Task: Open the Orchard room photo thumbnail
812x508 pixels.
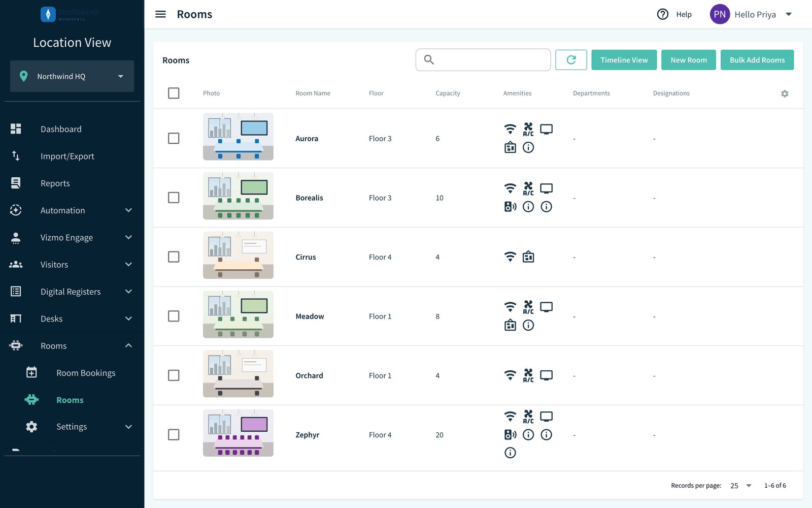Action: pyautogui.click(x=238, y=374)
